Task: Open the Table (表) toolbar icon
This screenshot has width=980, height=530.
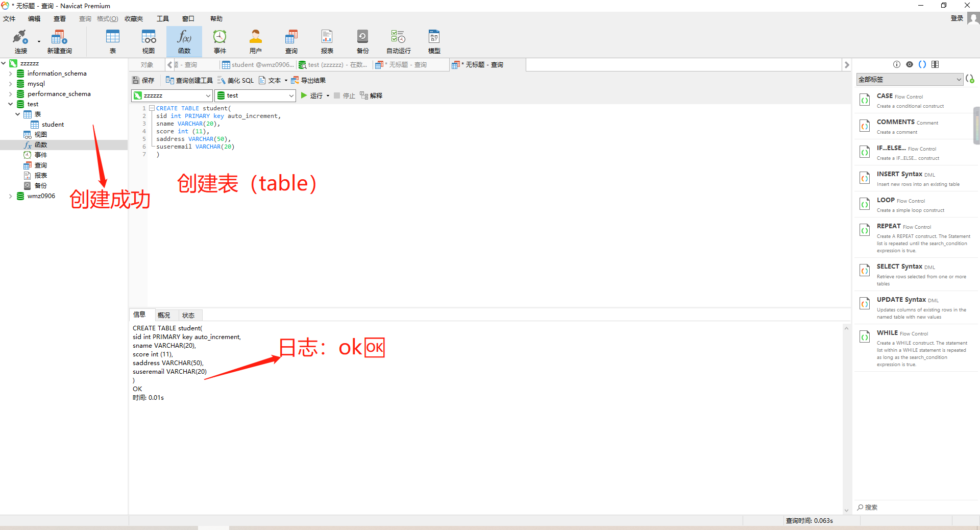Action: pos(113,41)
